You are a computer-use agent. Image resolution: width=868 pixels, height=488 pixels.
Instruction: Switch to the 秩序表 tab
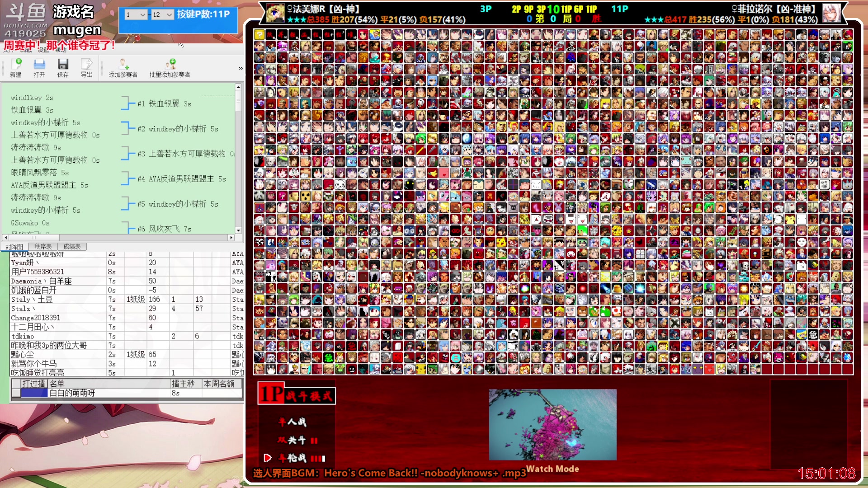43,247
